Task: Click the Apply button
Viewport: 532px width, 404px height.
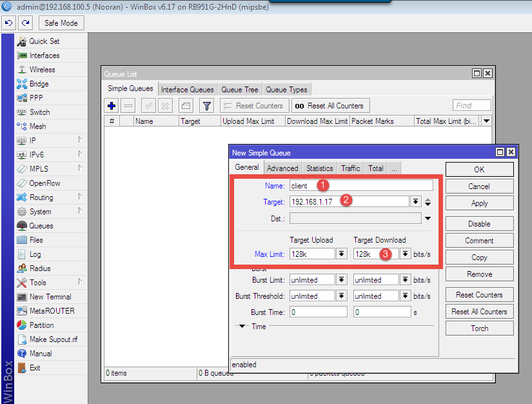Action: coord(479,203)
